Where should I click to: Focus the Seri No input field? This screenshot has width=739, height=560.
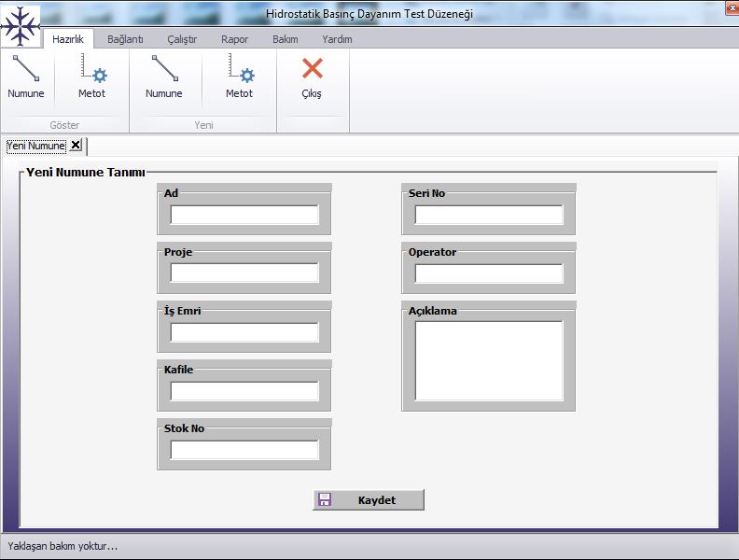tap(489, 215)
